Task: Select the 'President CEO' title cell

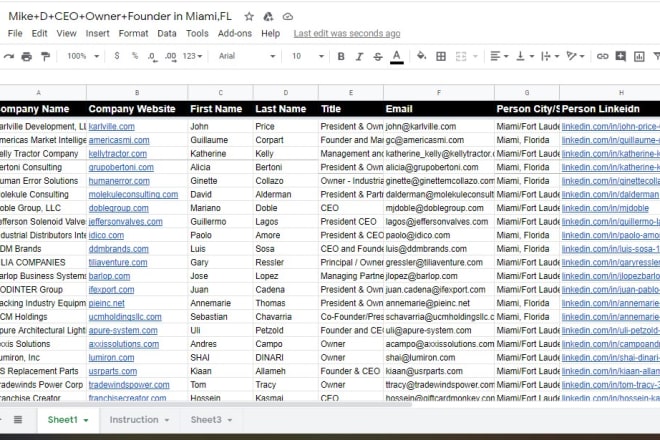Action: 351,221
